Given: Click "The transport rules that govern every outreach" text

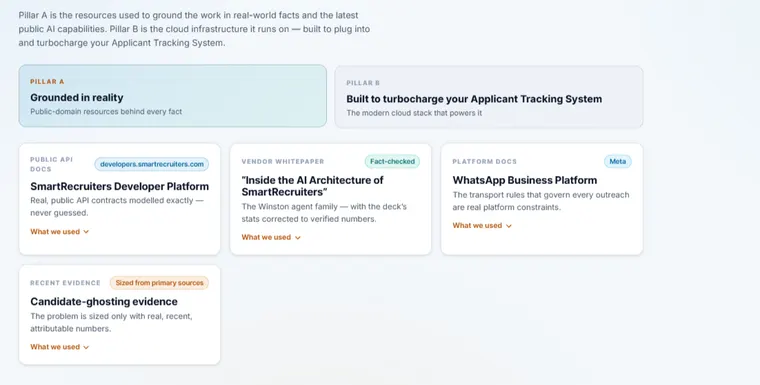Looking at the screenshot, I should point(541,201).
